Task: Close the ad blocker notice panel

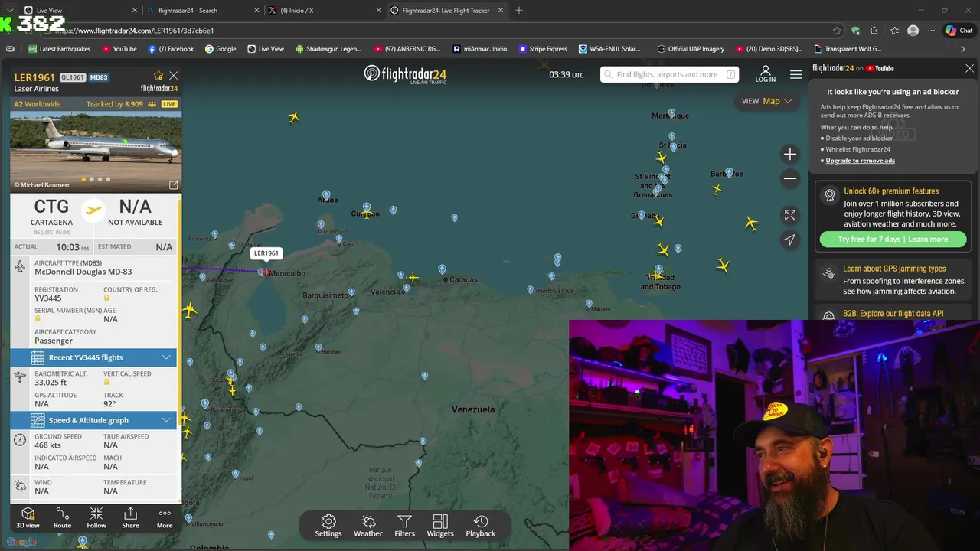Action: point(969,68)
